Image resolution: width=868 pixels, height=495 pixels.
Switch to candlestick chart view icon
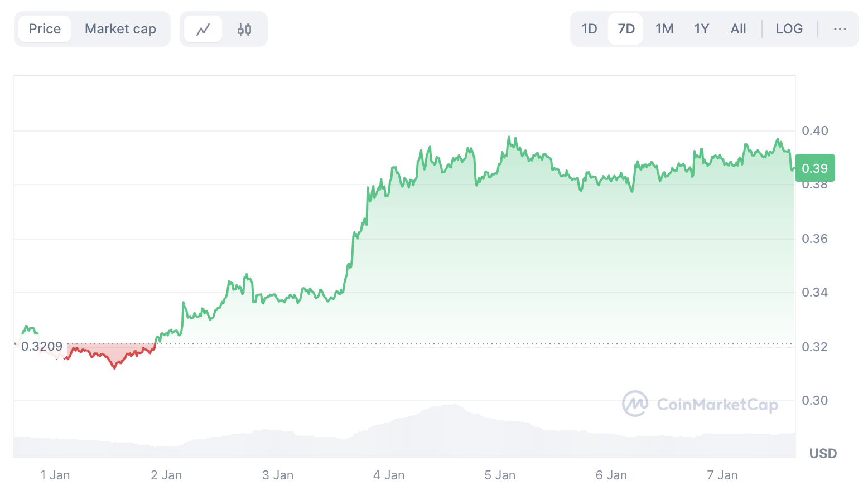click(x=244, y=29)
